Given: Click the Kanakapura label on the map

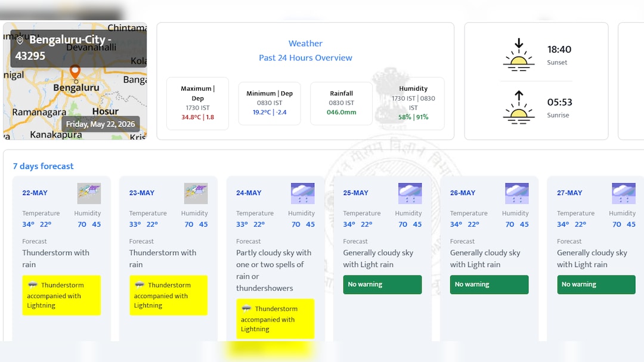Looking at the screenshot, I should (x=56, y=135).
